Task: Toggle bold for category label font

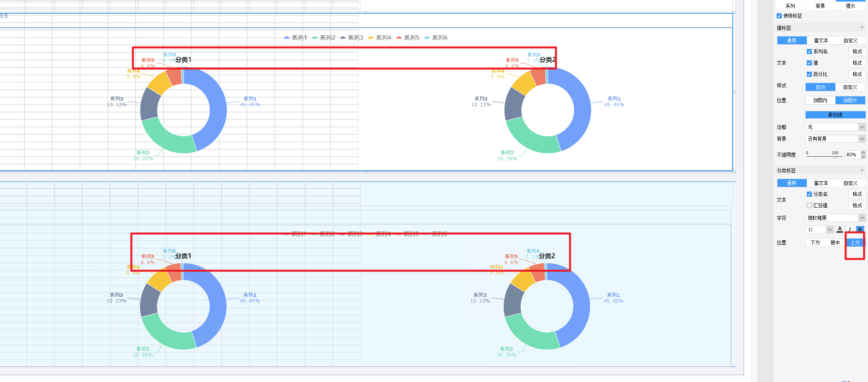Action: 860,230
